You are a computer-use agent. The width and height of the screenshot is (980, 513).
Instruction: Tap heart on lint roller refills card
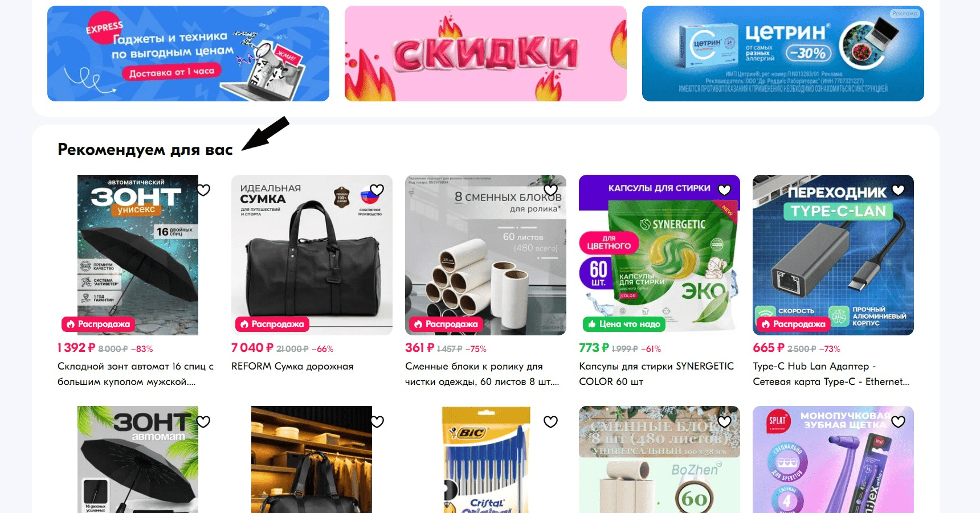point(551,190)
